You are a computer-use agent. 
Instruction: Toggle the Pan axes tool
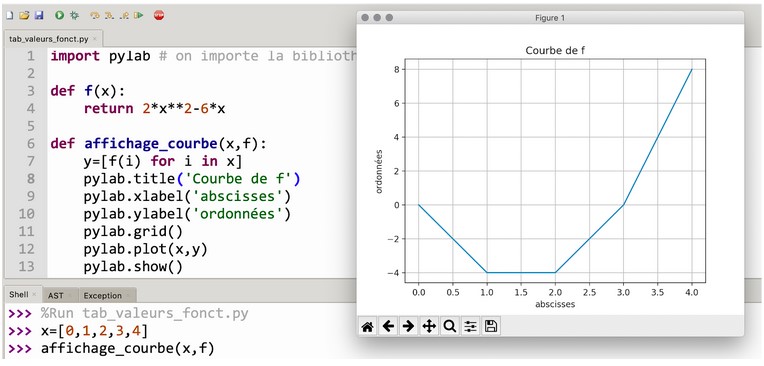(429, 327)
